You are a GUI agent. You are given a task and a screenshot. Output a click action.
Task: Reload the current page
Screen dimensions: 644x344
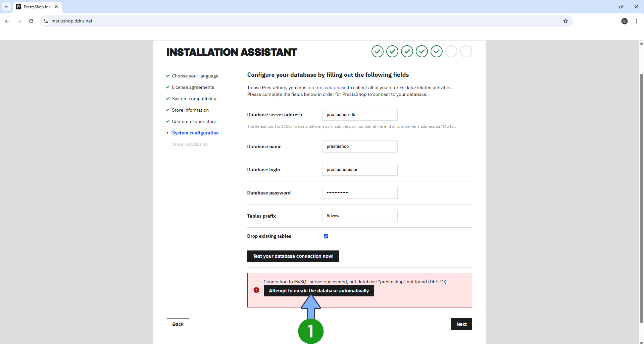[x=31, y=21]
